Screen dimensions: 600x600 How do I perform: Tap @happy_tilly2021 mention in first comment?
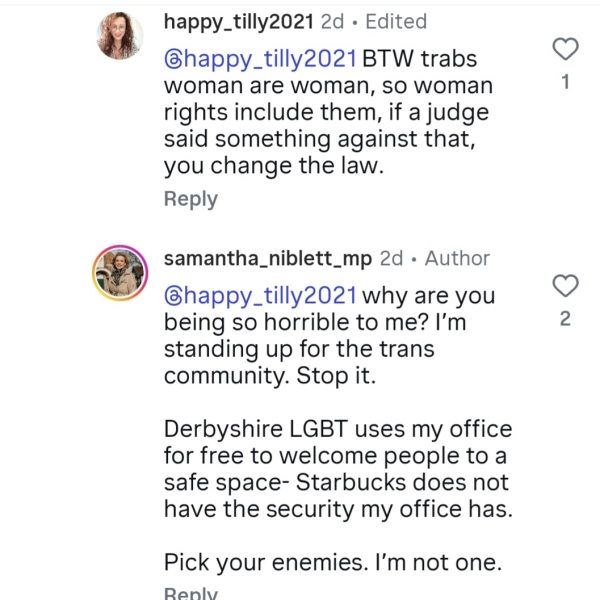click(x=260, y=59)
